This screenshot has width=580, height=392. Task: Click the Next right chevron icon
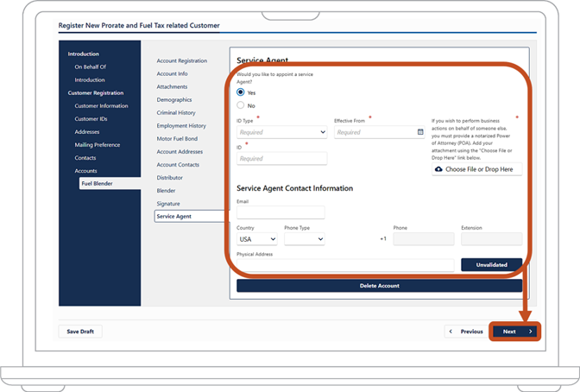point(531,332)
